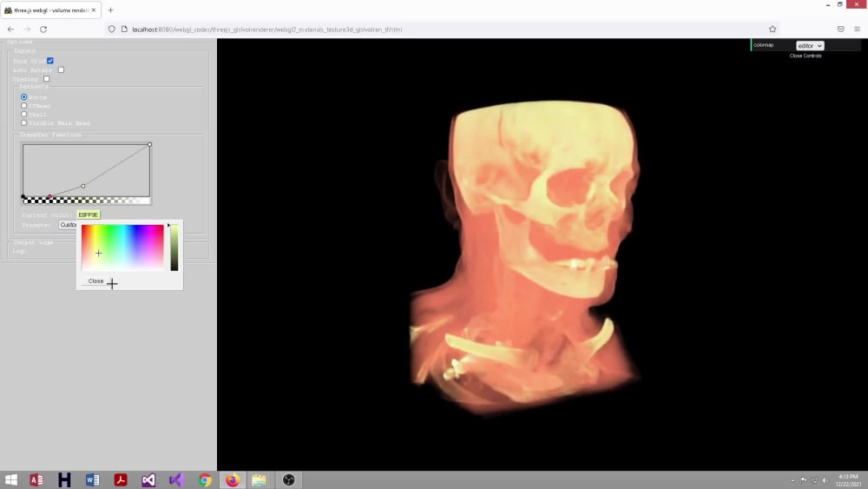Select the Skull dataset radio

(x=23, y=114)
